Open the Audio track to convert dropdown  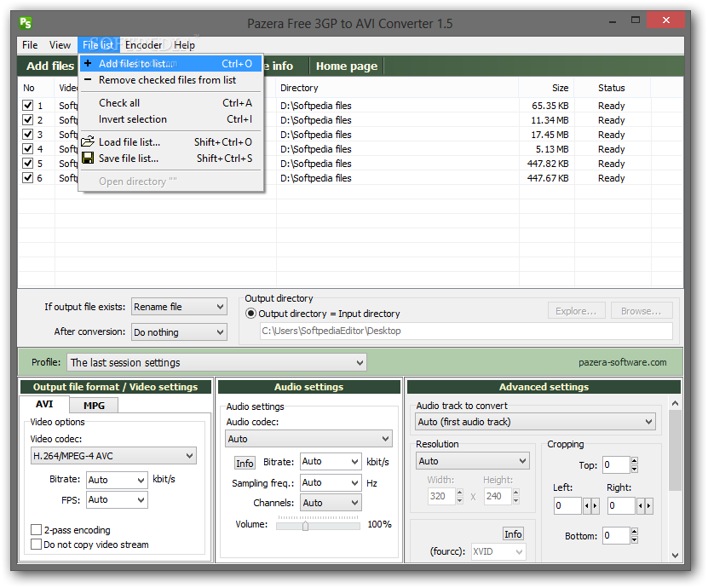(x=536, y=421)
